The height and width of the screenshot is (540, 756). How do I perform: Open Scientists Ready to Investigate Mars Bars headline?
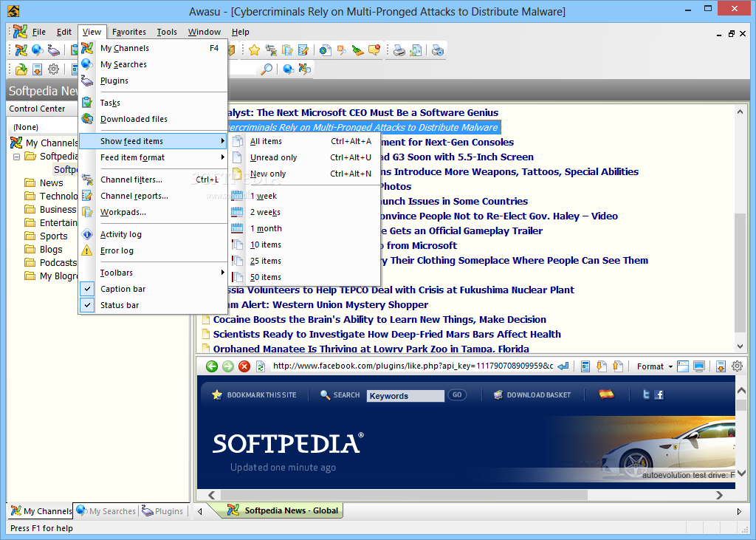[x=387, y=335]
